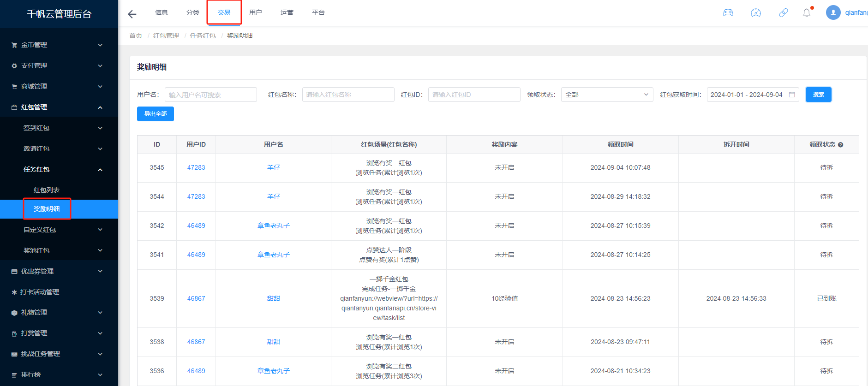Go to 首页 breadcrumb
The height and width of the screenshot is (386, 868).
tap(136, 36)
